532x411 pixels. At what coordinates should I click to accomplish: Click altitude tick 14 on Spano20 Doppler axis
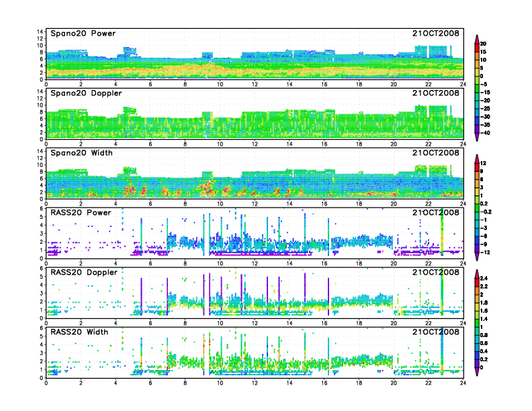(x=40, y=91)
